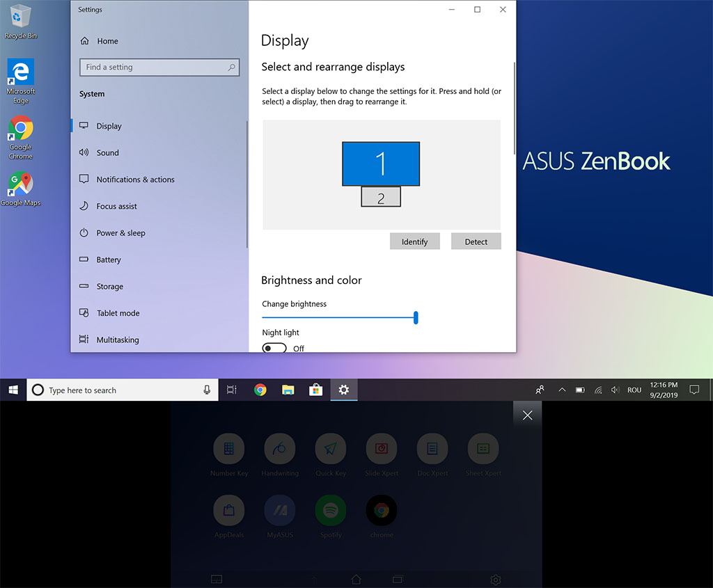Click the 'Brightness and color' heading
Viewport: 713px width, 588px height.
click(311, 280)
